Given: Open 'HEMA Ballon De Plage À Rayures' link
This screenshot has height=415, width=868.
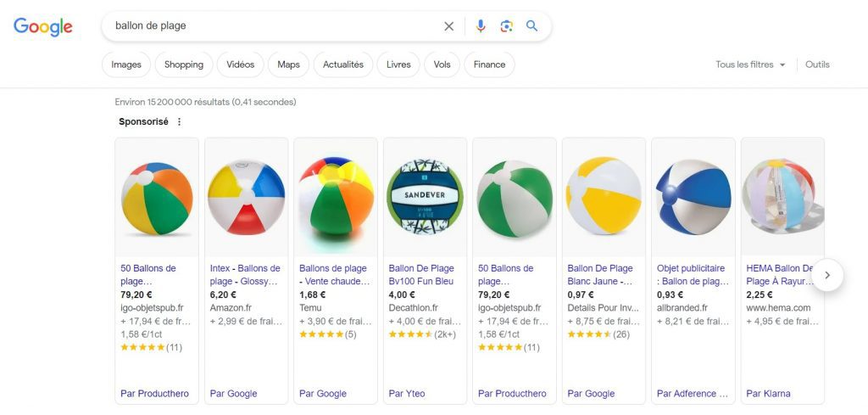Looking at the screenshot, I should (x=780, y=275).
